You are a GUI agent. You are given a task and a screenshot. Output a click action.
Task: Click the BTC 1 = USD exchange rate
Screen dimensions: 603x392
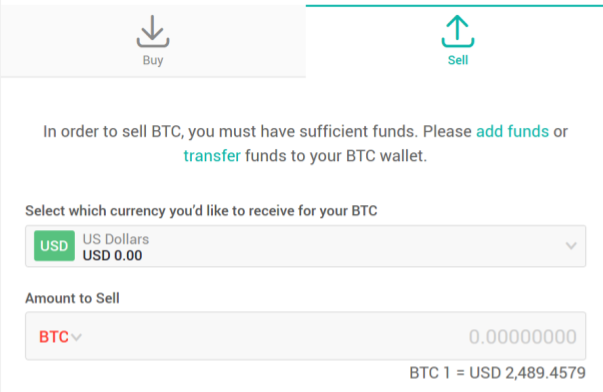point(497,373)
